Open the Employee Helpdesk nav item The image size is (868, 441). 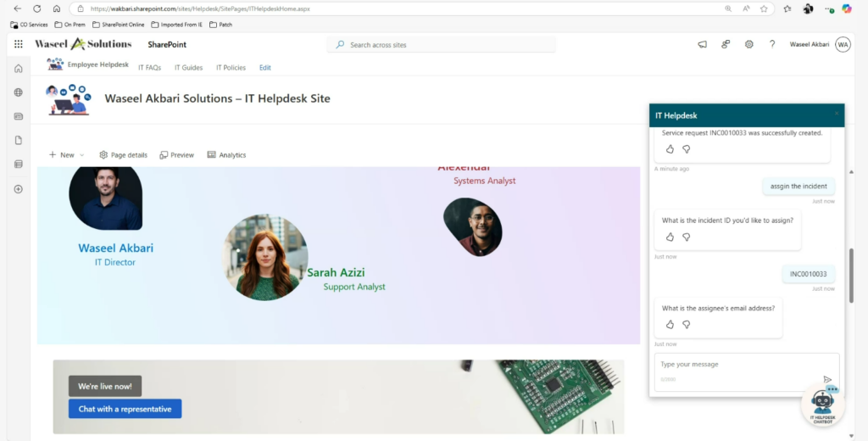88,64
